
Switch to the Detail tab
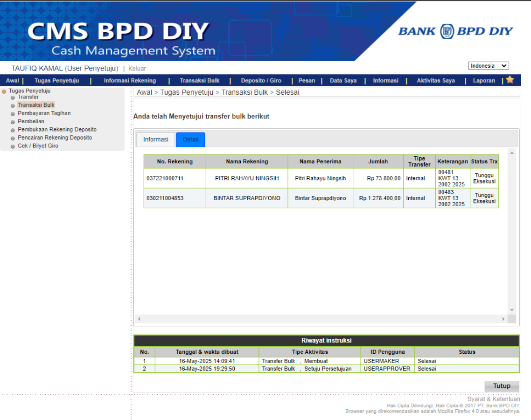point(191,140)
